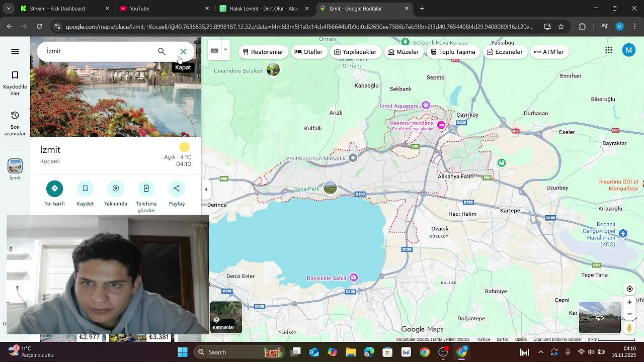Collapse the side panel arrow
Image resolution: width=644 pixels, height=362 pixels.
coord(206,190)
